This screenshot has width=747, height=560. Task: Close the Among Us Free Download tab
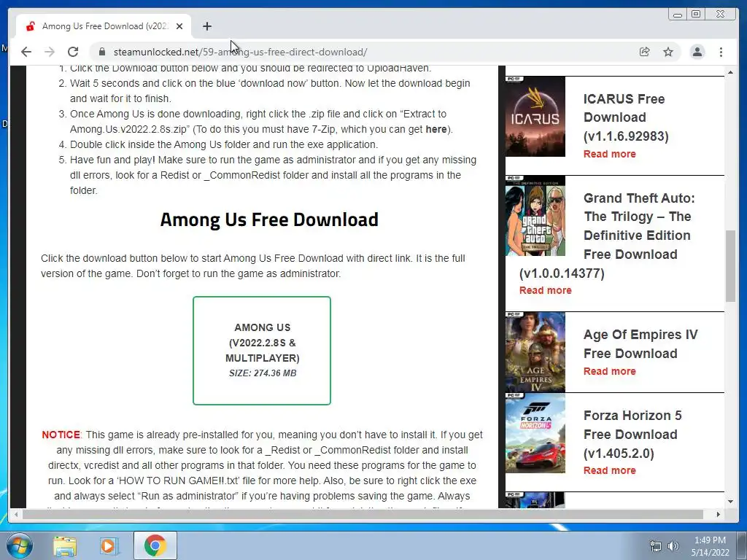point(179,26)
